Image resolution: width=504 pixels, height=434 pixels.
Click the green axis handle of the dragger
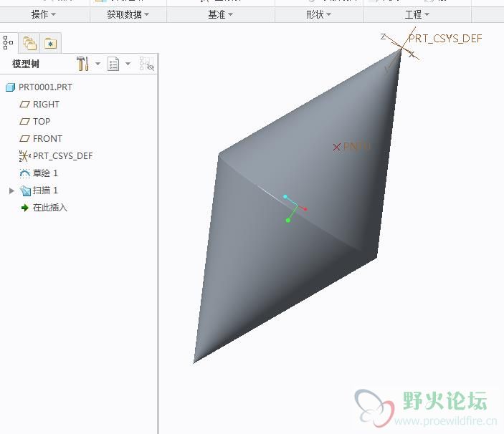pyautogui.click(x=288, y=220)
